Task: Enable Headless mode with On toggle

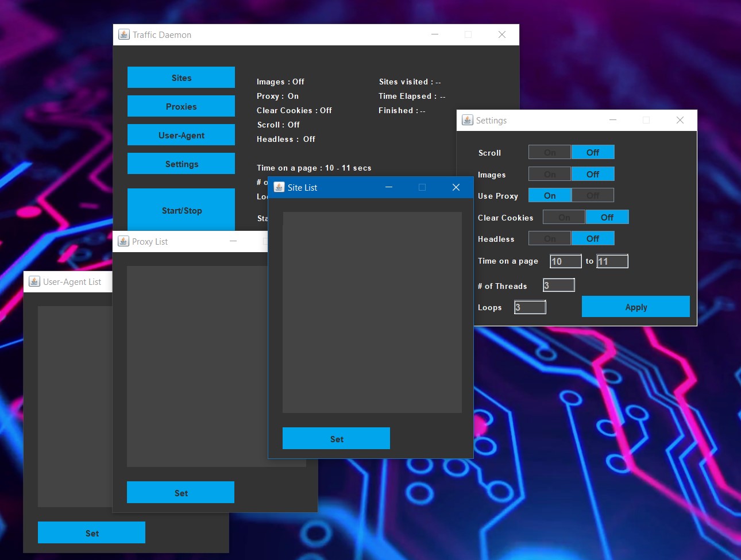Action: [x=550, y=238]
